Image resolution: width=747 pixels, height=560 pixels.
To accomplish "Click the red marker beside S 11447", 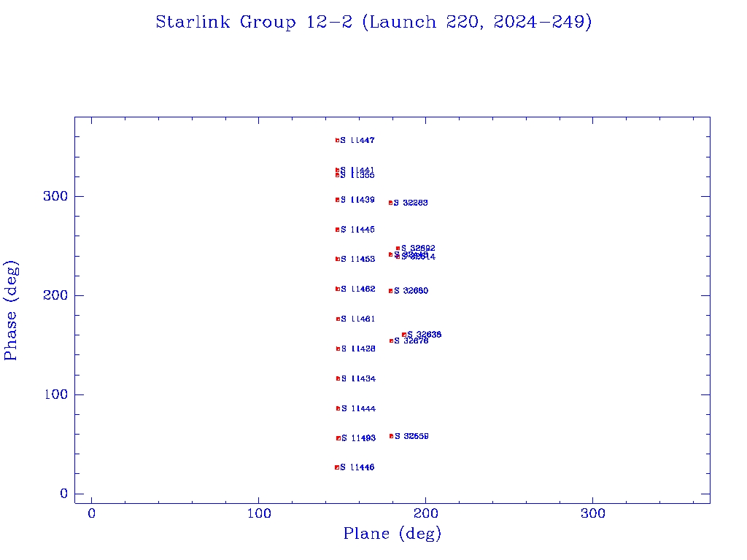I will click(x=337, y=141).
